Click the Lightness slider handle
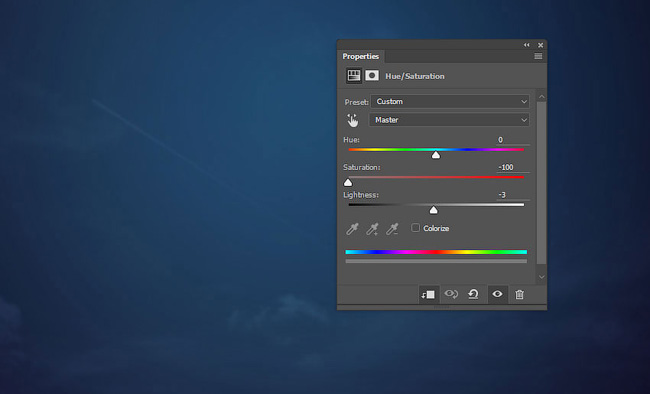 [x=434, y=210]
